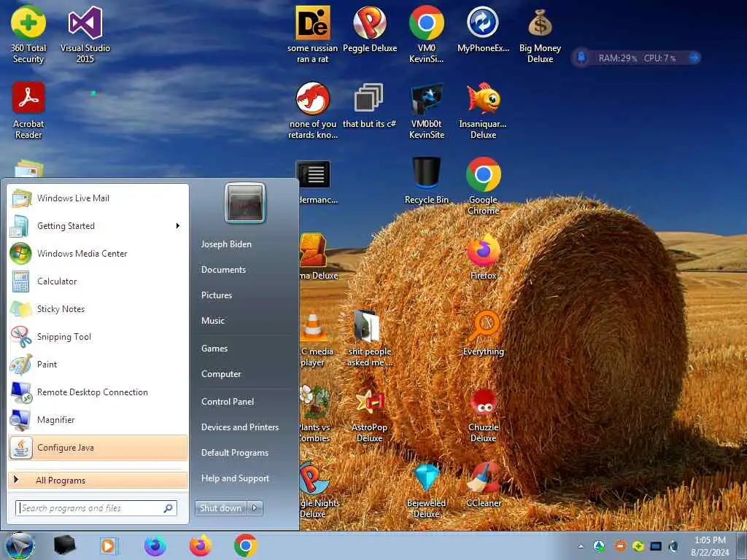The width and height of the screenshot is (747, 560).
Task: Launch the Peggle Deluxe desktop icon
Action: 370,29
